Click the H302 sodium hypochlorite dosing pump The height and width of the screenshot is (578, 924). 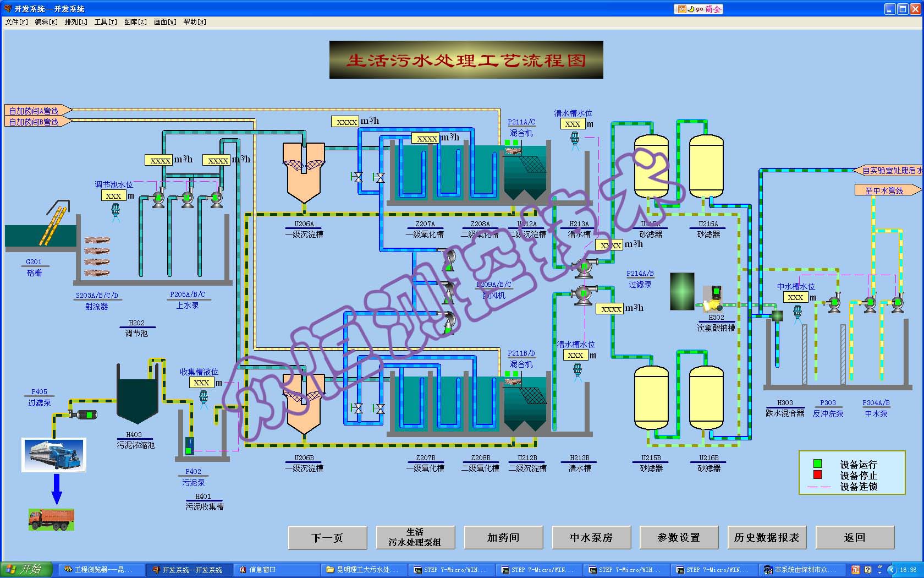click(x=714, y=298)
